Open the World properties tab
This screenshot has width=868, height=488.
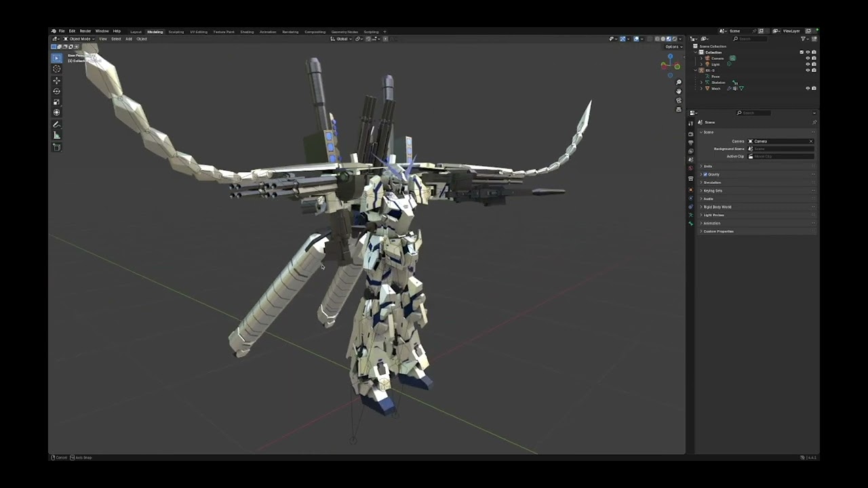(x=691, y=167)
